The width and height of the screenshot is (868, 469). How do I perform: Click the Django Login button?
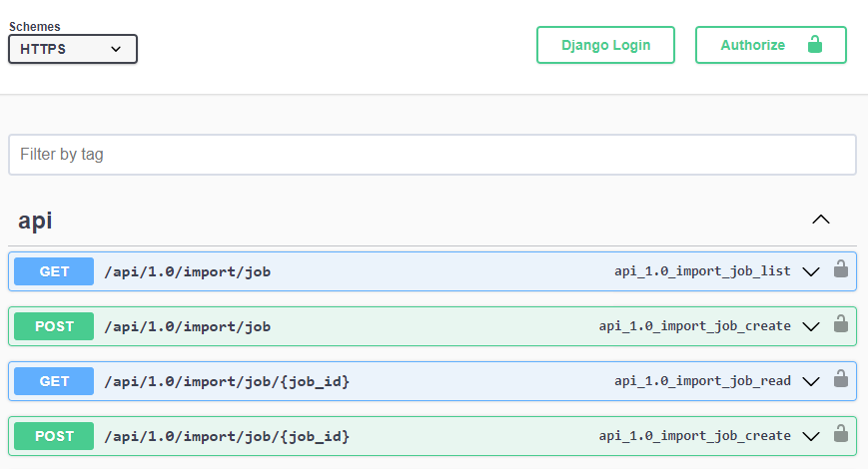pyautogui.click(x=605, y=45)
